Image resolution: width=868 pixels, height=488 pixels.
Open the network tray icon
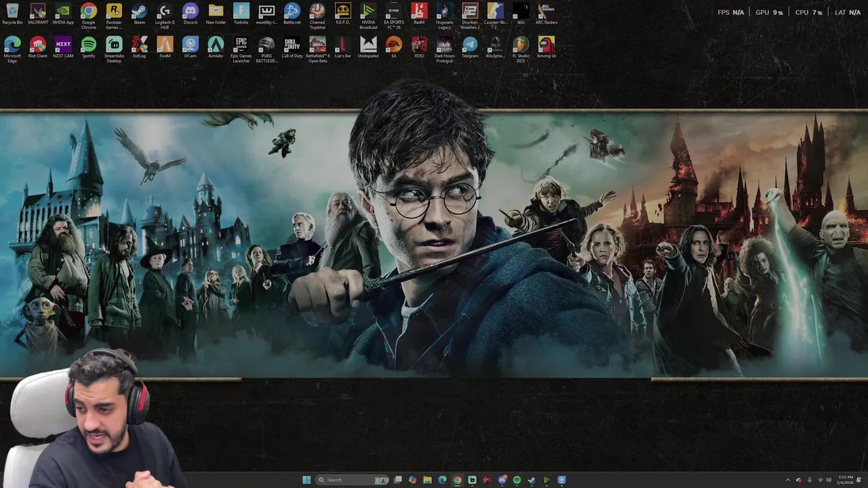pyautogui.click(x=819, y=480)
